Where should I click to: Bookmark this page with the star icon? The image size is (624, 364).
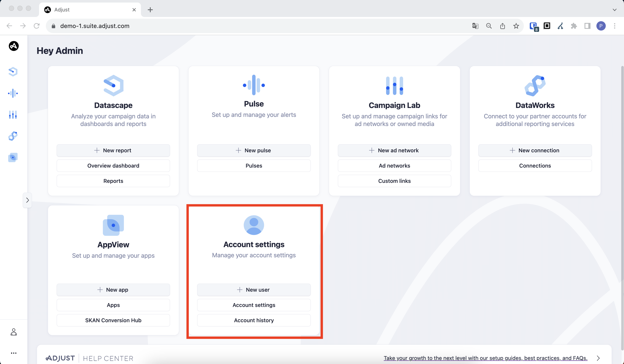516,26
